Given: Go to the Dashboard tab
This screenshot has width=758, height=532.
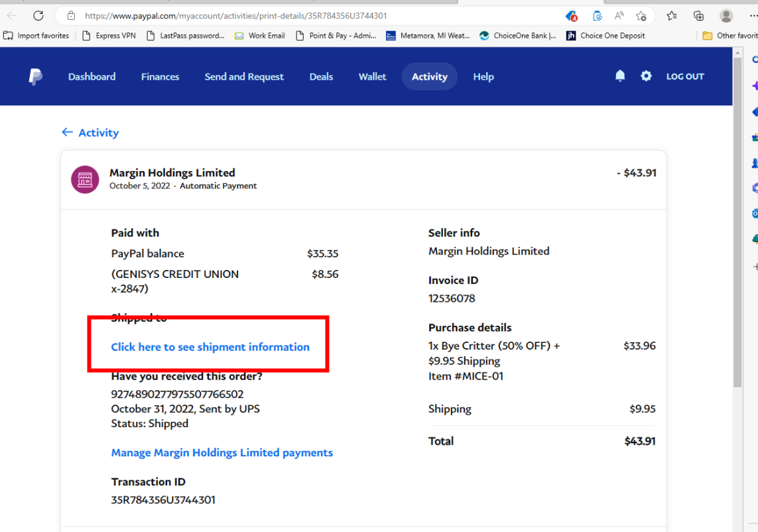Looking at the screenshot, I should click(x=92, y=77).
